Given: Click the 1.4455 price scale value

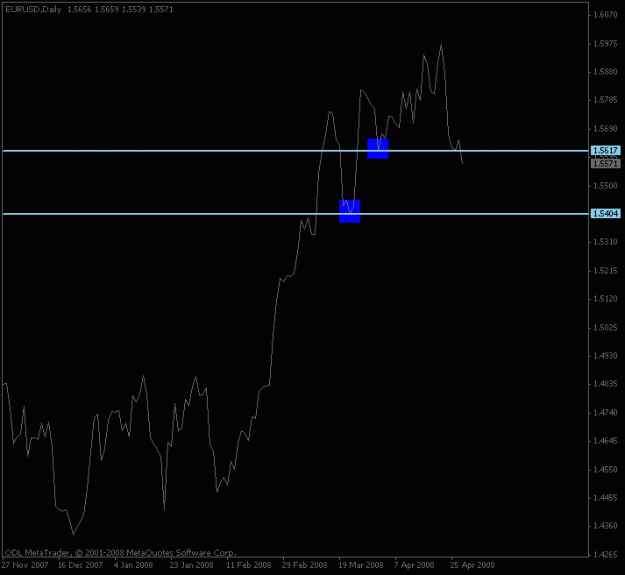Looking at the screenshot, I should pos(605,498).
